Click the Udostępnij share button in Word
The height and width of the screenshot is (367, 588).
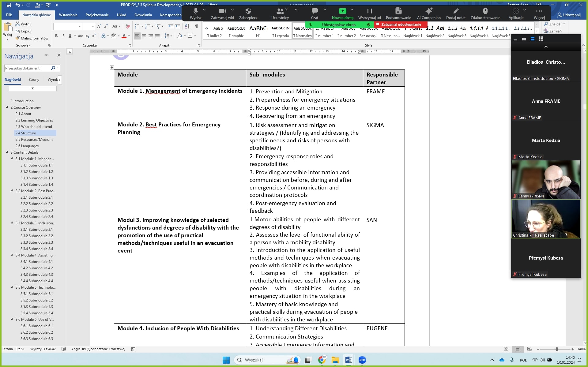tap(569, 15)
